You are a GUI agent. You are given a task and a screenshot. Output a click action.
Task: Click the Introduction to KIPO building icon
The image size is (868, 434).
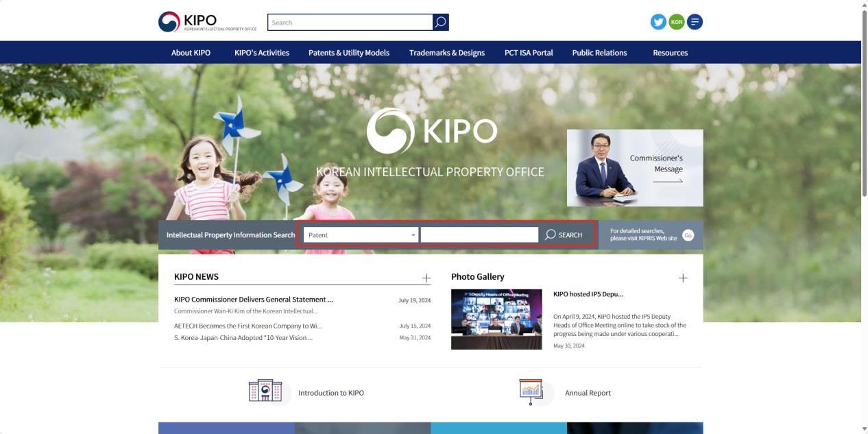[265, 391]
